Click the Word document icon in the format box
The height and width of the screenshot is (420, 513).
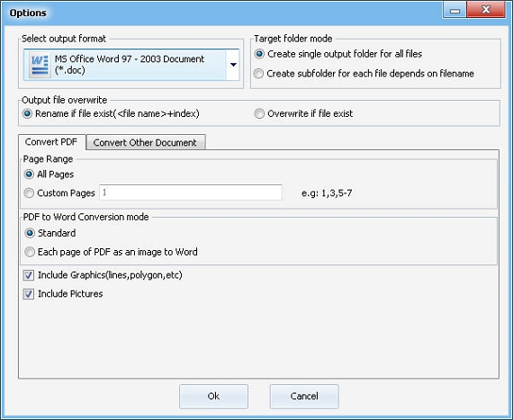40,65
